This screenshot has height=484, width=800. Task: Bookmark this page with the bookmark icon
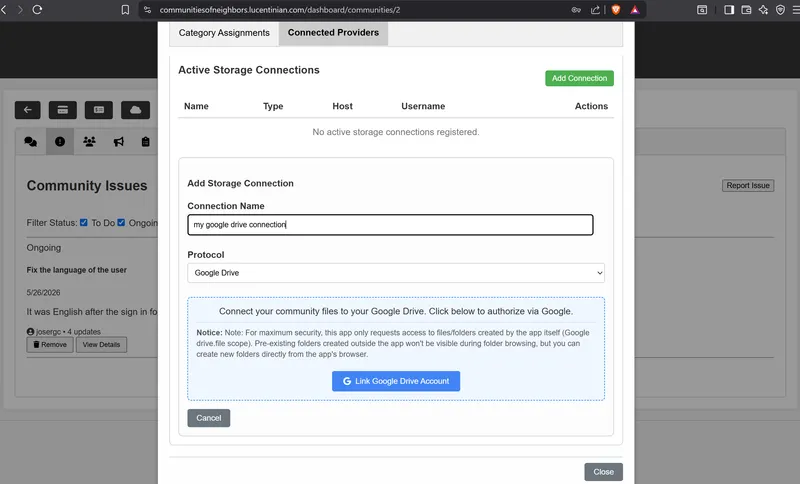point(125,10)
